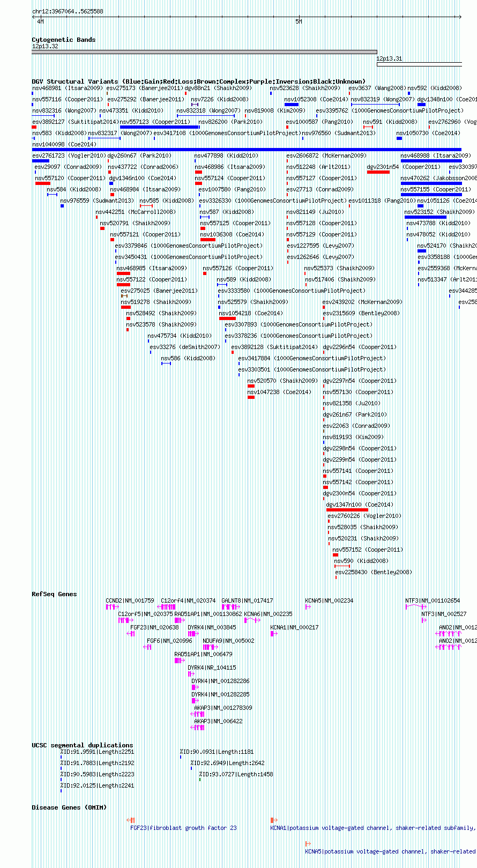Click the dgv1347n100 (Coe2014) label

(360, 505)
